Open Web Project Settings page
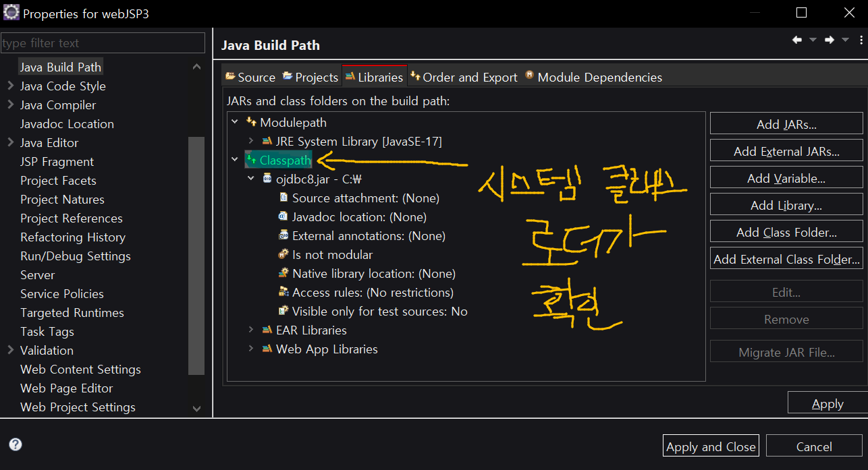868x470 pixels. 78,407
